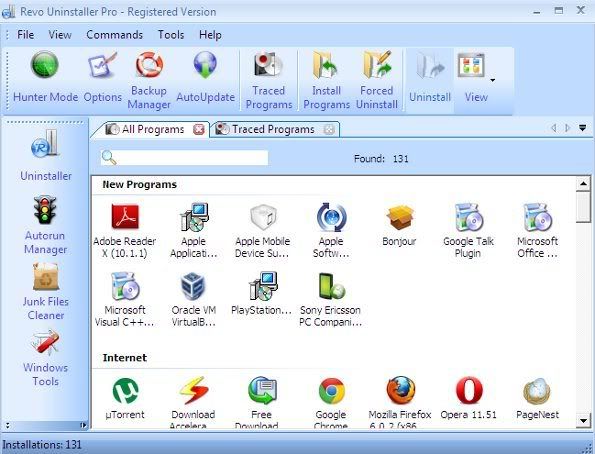Open Traced Programs from the toolbar
This screenshot has width=595, height=454.
point(269,80)
